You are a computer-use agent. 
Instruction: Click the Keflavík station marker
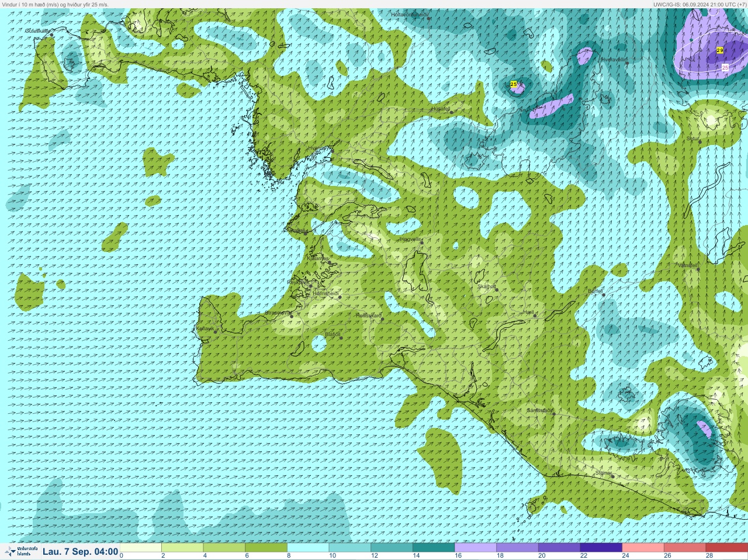[215, 332]
